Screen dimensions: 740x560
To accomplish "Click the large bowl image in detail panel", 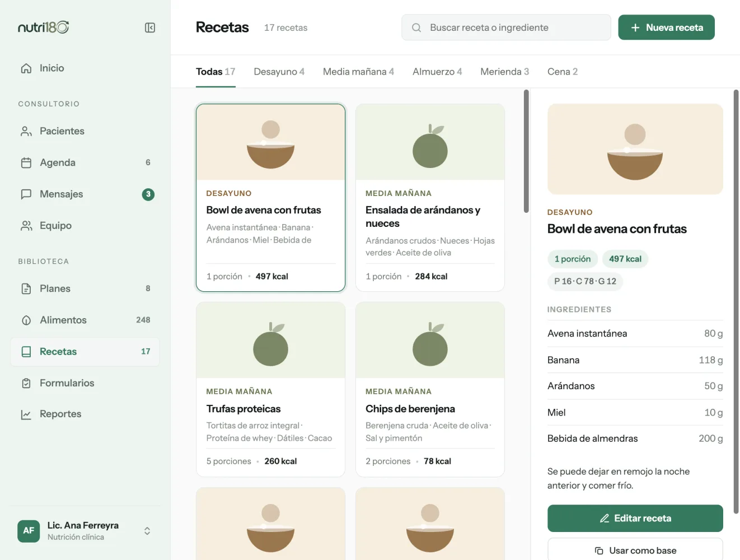I will click(x=635, y=149).
